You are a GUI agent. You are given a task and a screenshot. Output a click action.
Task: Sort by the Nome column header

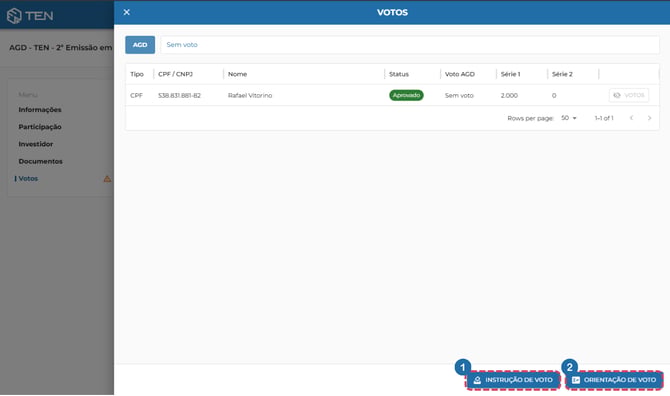click(x=237, y=74)
